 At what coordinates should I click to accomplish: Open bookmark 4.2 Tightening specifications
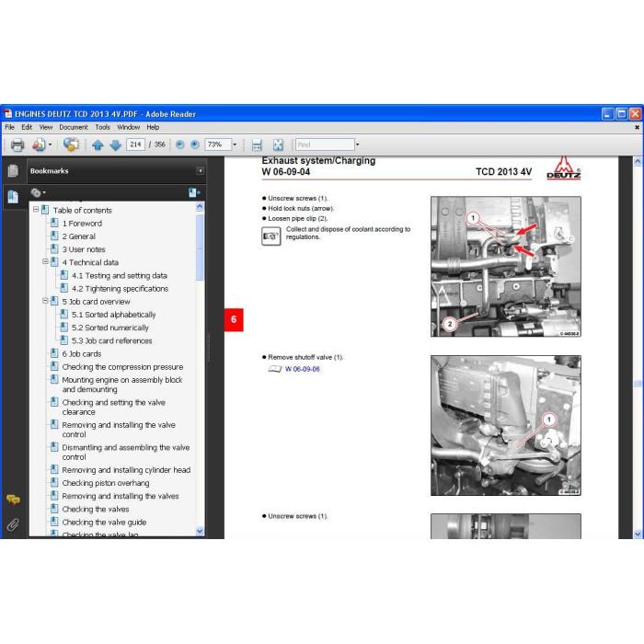tap(120, 289)
